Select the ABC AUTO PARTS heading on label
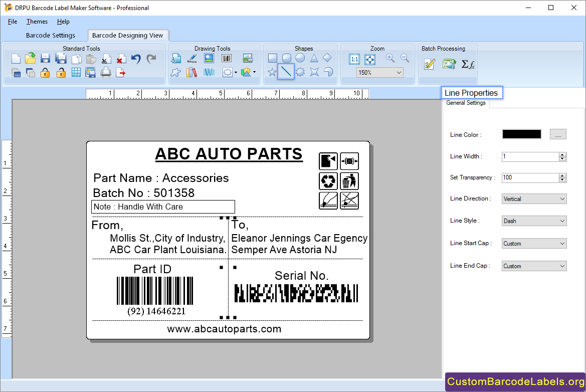 pyautogui.click(x=229, y=154)
